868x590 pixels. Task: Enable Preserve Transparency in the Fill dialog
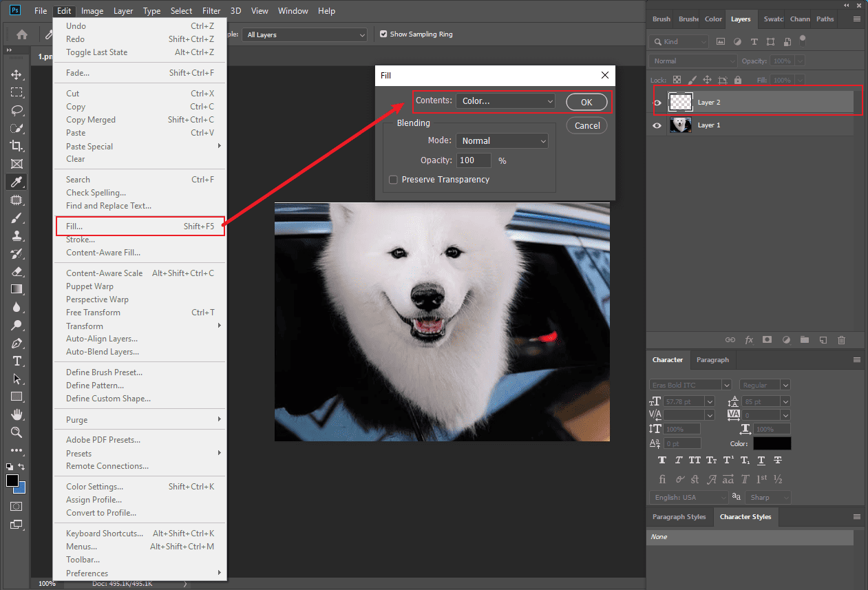click(393, 179)
